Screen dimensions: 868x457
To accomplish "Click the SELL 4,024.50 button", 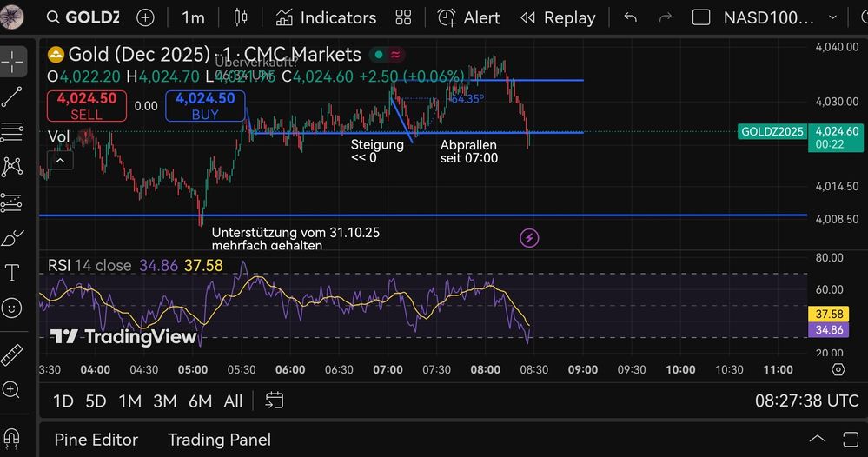I will [86, 106].
